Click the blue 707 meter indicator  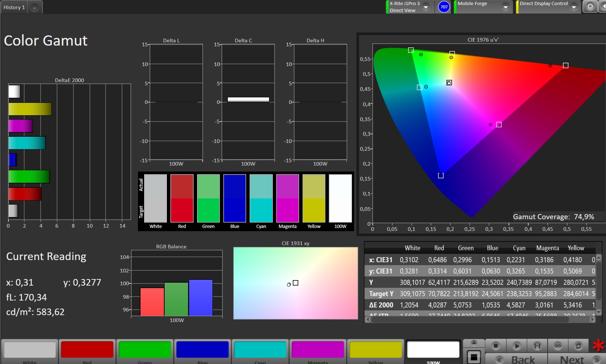coord(444,7)
